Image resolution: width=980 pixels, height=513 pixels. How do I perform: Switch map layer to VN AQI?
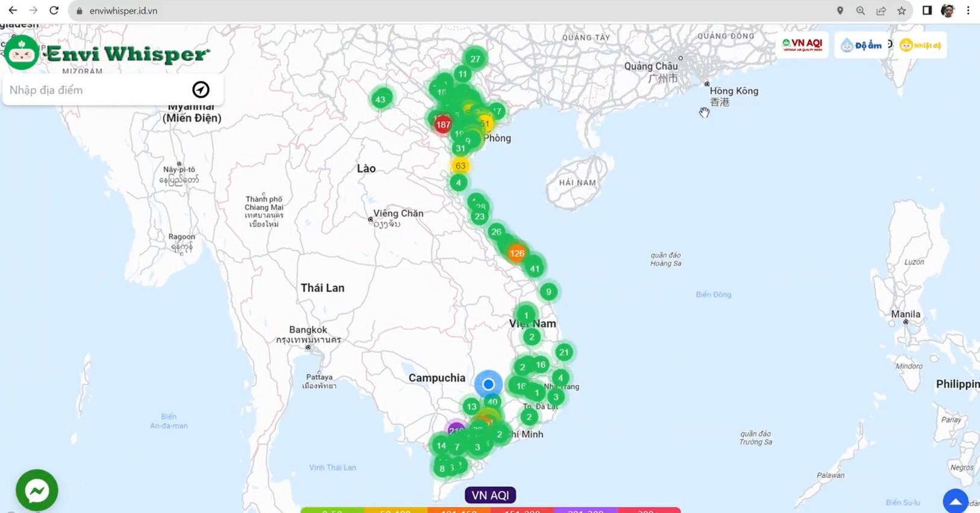pos(802,45)
